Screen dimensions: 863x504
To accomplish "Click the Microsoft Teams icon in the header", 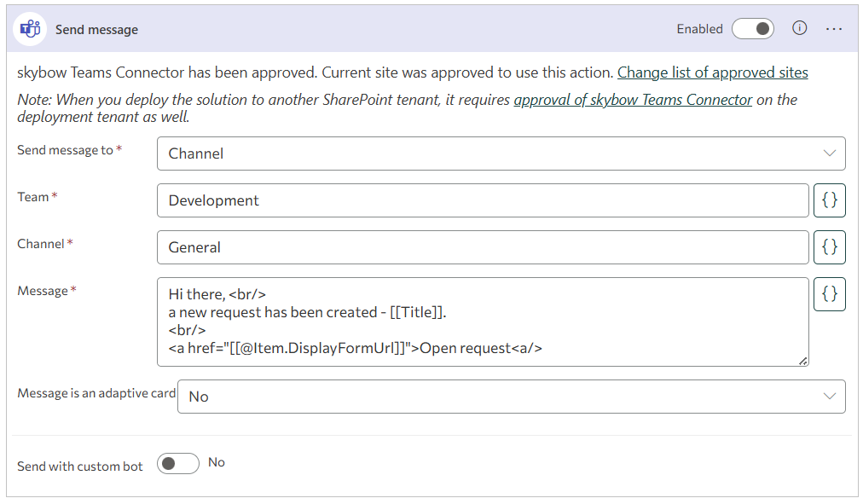I will (31, 29).
